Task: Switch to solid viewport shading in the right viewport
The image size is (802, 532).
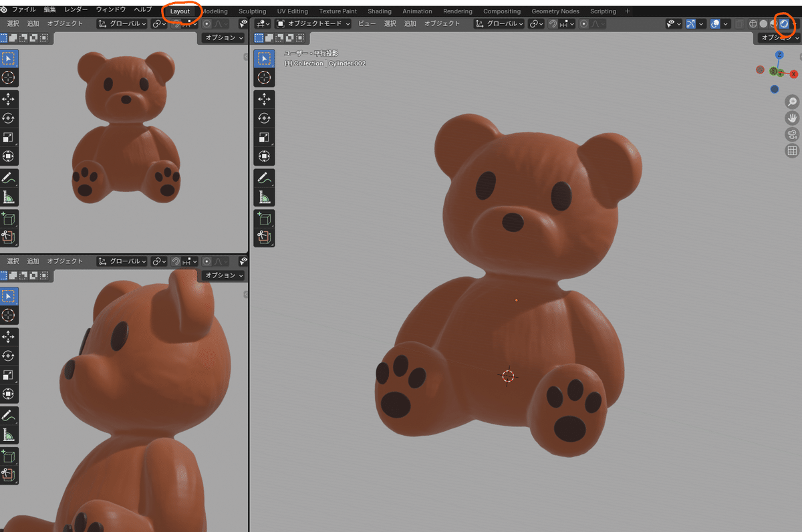Action: coord(763,24)
